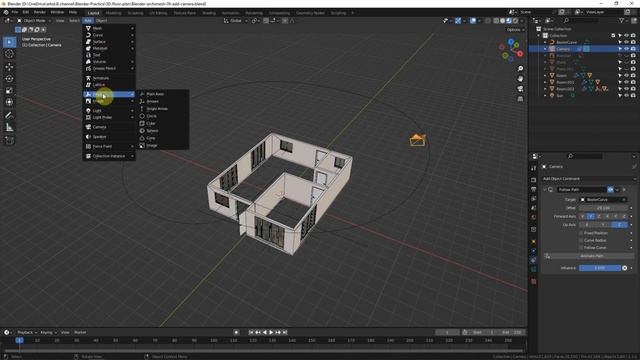Open the Object Mode dropdown
This screenshot has width=640, height=360.
click(x=34, y=20)
